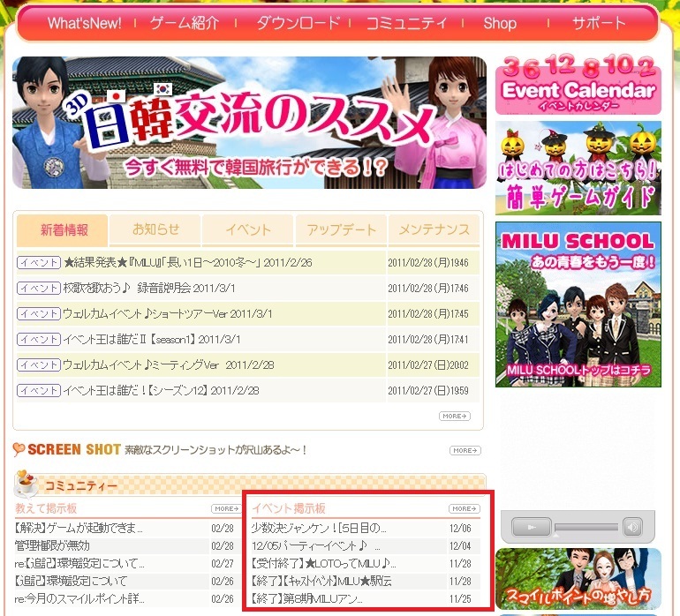Click the smile points banner
Image resolution: width=680 pixels, height=616 pixels.
[578, 578]
